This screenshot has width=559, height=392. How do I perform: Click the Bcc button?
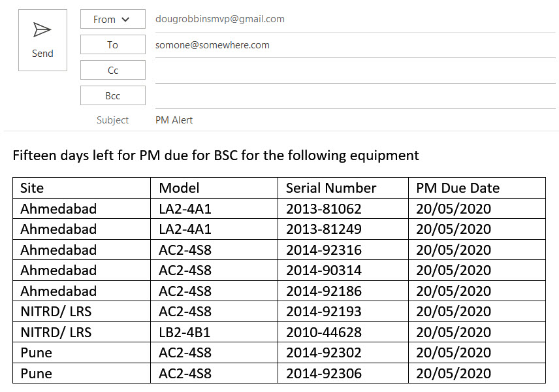click(112, 96)
